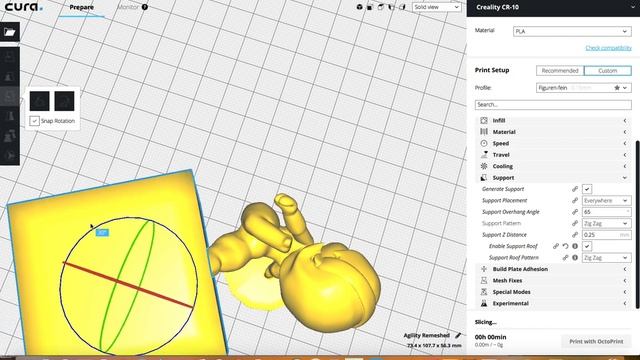Expand the Experimental category
This screenshot has width=640, height=360.
pos(553,303)
